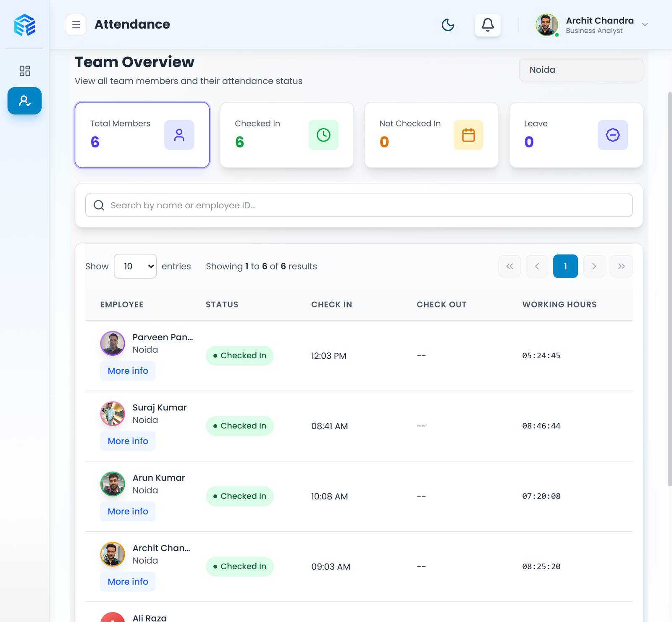
Task: Go to next page arrow
Action: (594, 266)
